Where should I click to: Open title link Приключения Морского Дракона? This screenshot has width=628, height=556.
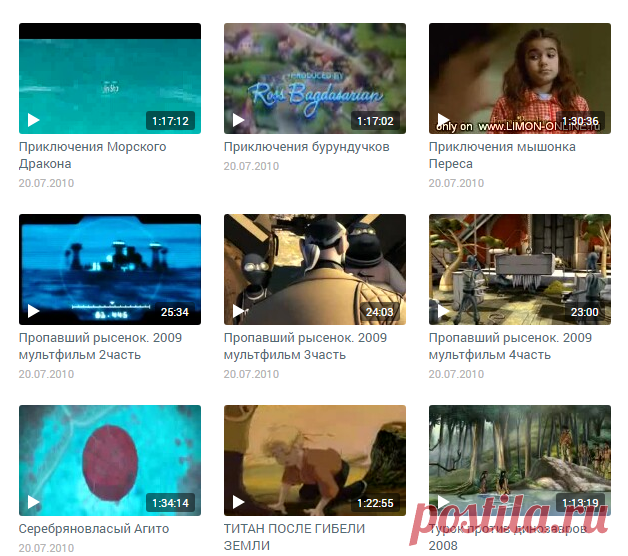(93, 155)
